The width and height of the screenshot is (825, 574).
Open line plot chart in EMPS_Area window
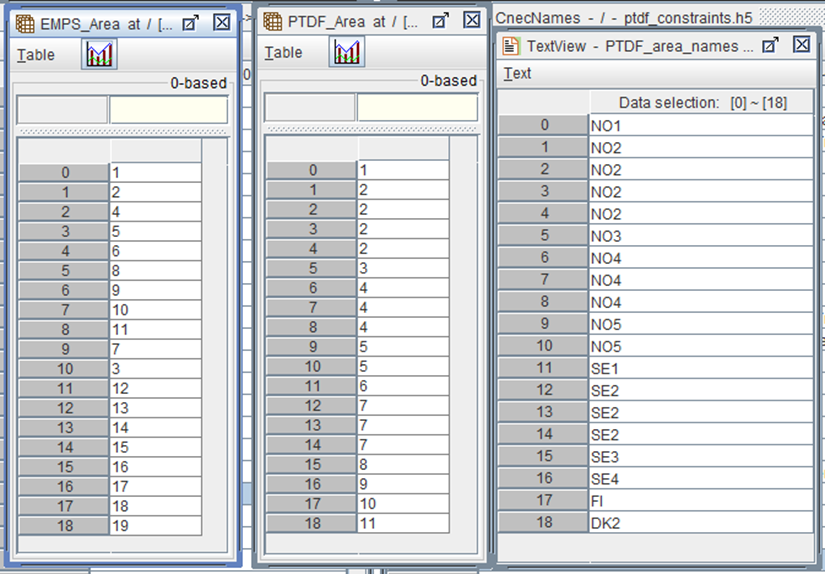point(99,54)
